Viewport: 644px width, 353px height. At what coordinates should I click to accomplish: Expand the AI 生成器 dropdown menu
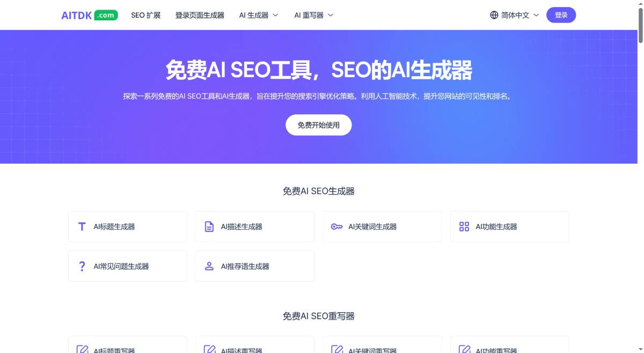pyautogui.click(x=259, y=15)
